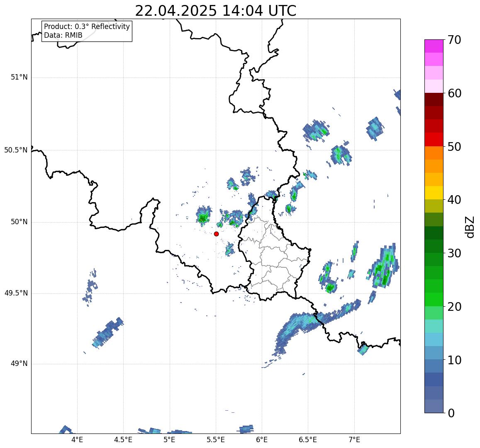
Task: Click the colorbar tick value 50
Action: pyautogui.click(x=454, y=147)
